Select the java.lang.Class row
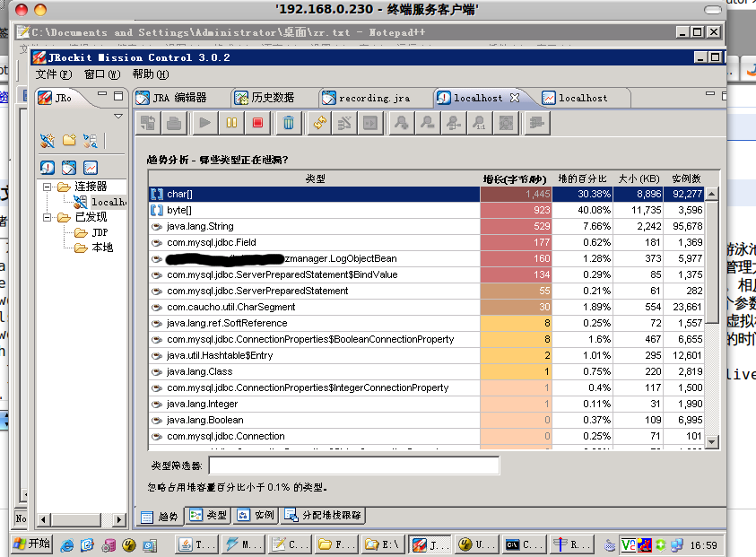Image resolution: width=756 pixels, height=557 pixels. pyautogui.click(x=427, y=372)
